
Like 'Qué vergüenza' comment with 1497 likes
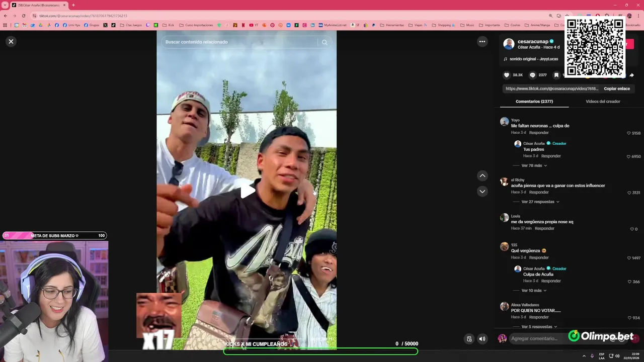point(629,258)
